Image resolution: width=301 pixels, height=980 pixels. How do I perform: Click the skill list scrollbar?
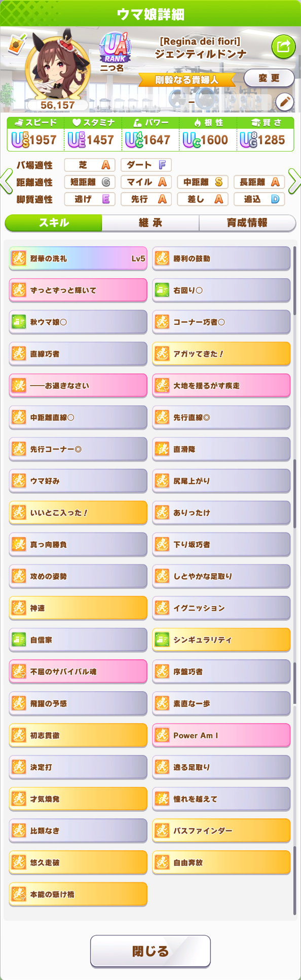click(x=294, y=581)
